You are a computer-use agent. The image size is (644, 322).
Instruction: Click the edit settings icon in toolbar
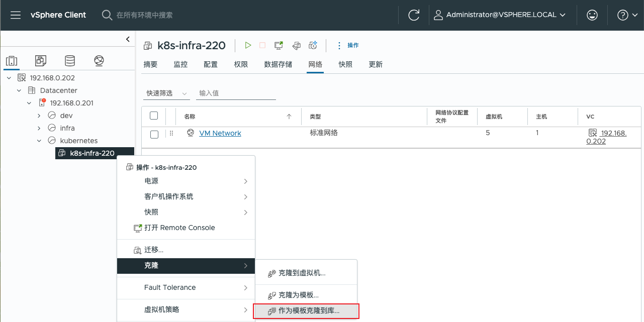(x=296, y=45)
